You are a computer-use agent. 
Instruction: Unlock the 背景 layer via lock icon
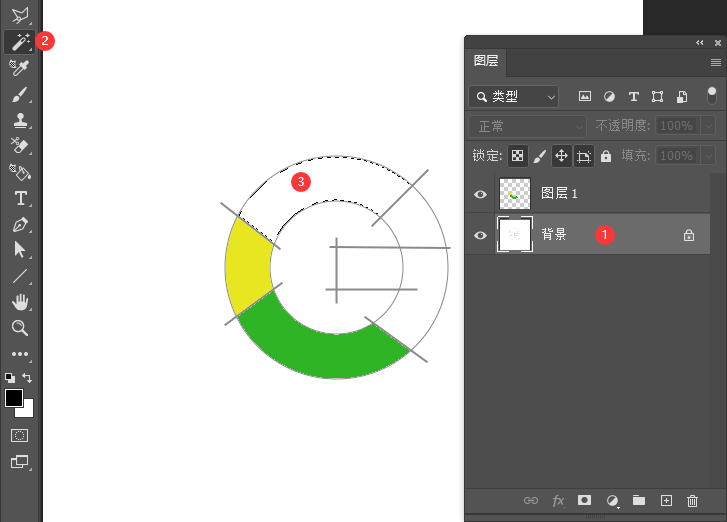[x=689, y=235]
